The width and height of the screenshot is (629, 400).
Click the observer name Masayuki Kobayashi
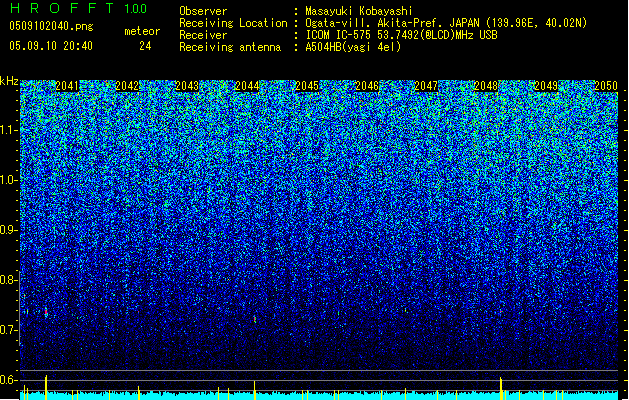click(359, 11)
